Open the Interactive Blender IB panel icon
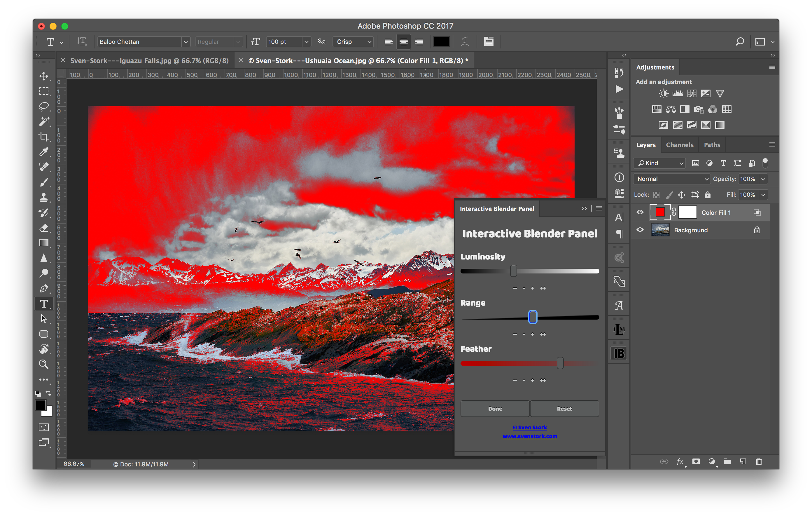This screenshot has width=812, height=516. pyautogui.click(x=619, y=353)
